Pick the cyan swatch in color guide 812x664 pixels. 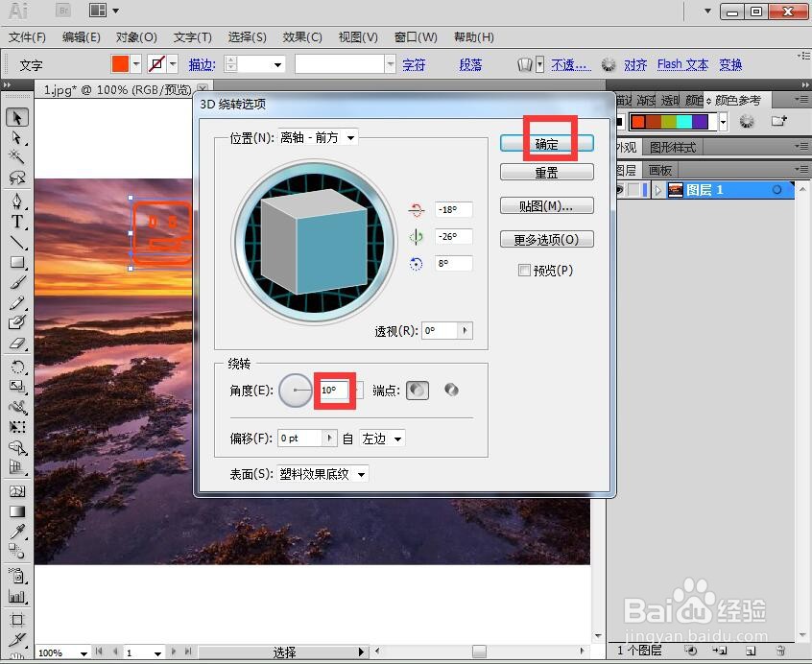(x=684, y=122)
